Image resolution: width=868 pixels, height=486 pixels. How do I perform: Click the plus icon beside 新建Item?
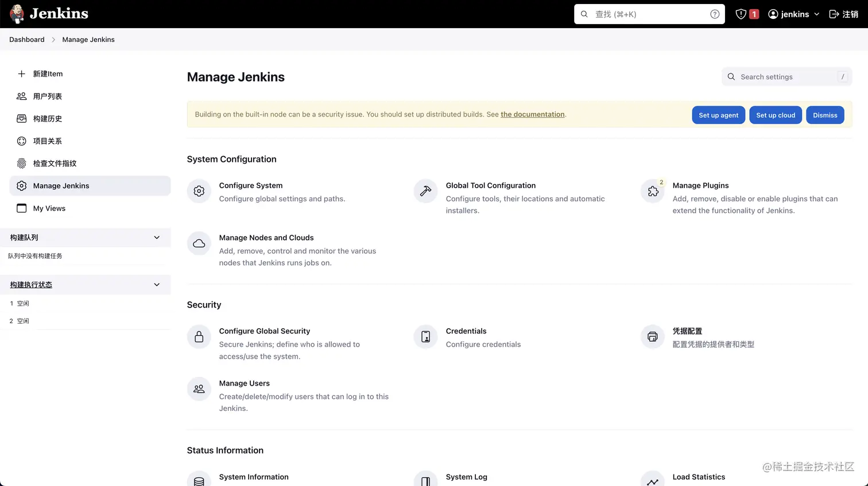[21, 74]
